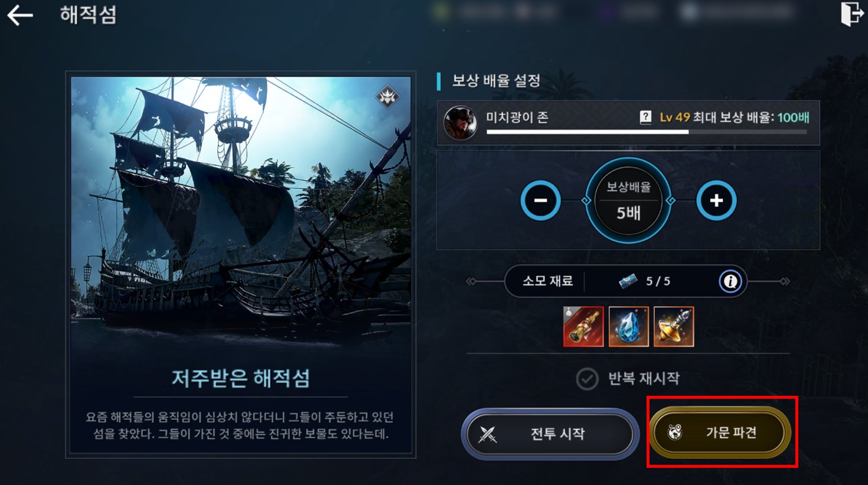This screenshot has width=868, height=485.
Task: Select the blue crystal reward item
Action: click(x=628, y=326)
